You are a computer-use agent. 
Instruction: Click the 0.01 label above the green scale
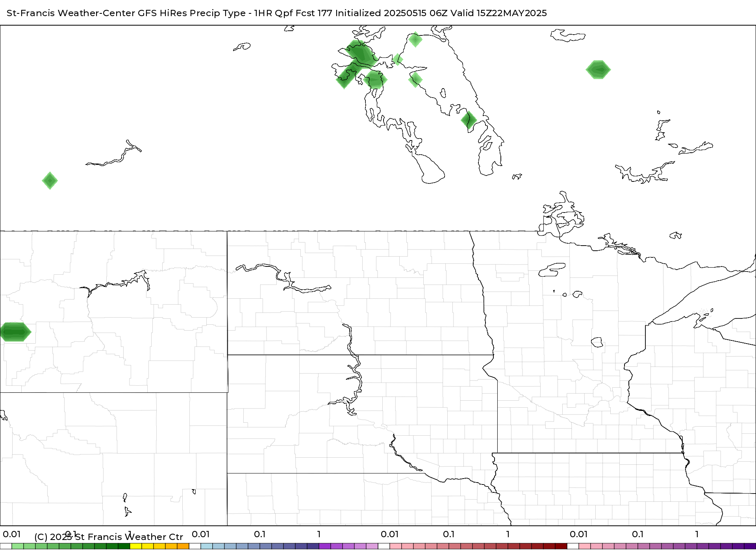click(x=12, y=534)
